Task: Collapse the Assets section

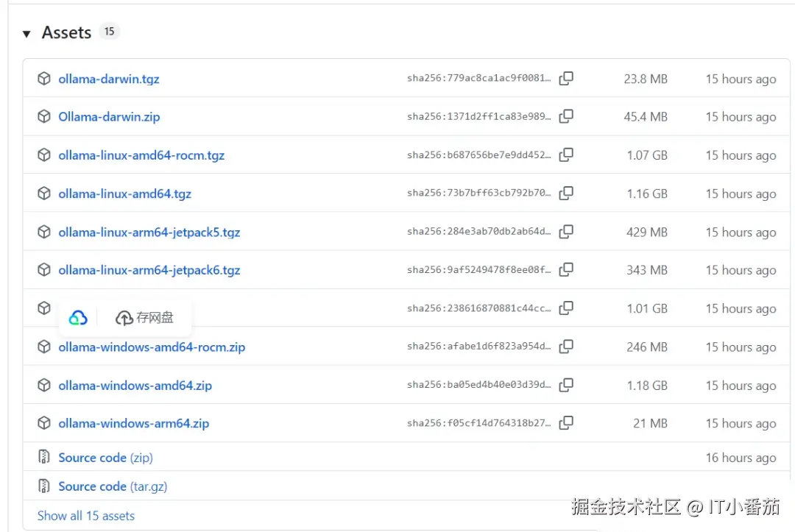Action: (26, 32)
